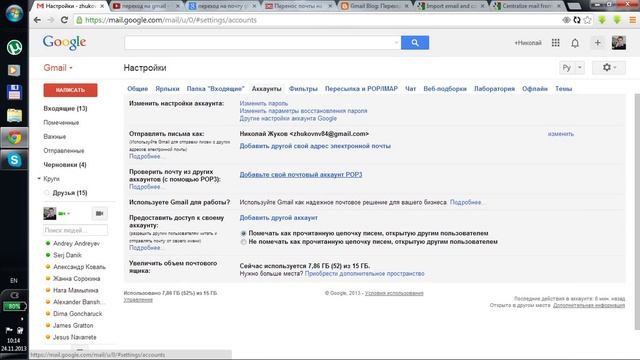Open chat with James Gratton

coord(73,326)
